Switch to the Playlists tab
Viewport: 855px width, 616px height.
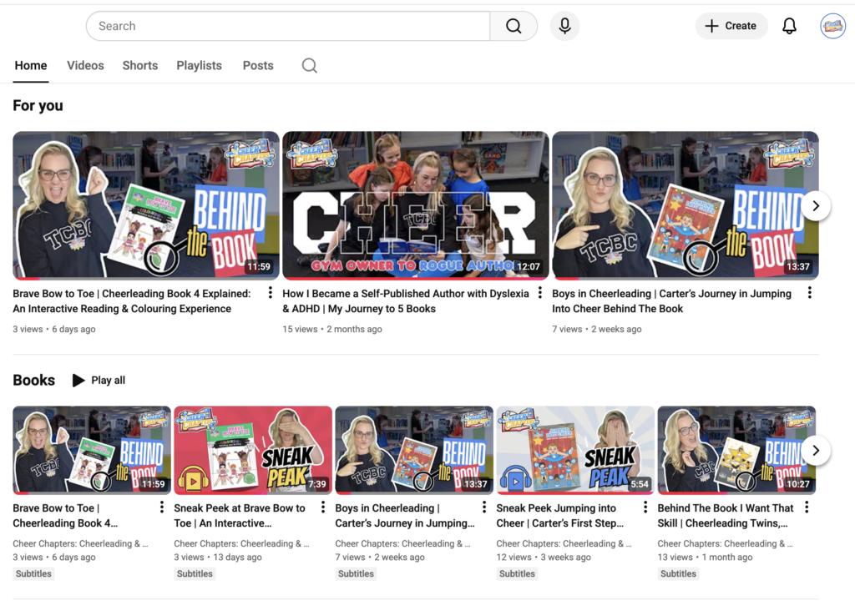pyautogui.click(x=199, y=66)
